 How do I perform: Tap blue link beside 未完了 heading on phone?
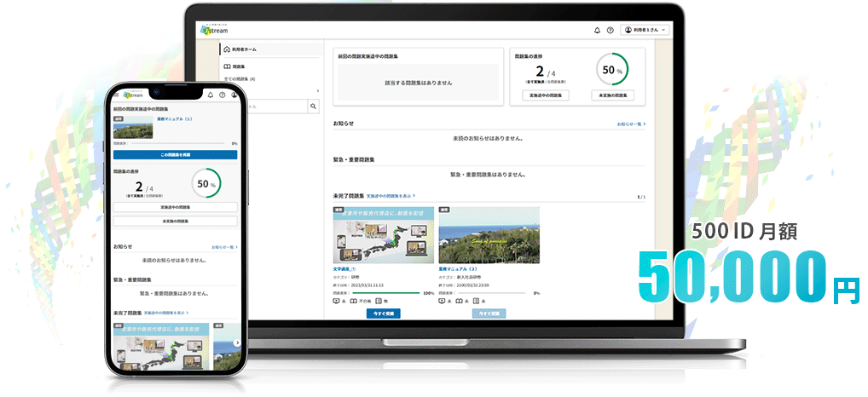(x=166, y=313)
